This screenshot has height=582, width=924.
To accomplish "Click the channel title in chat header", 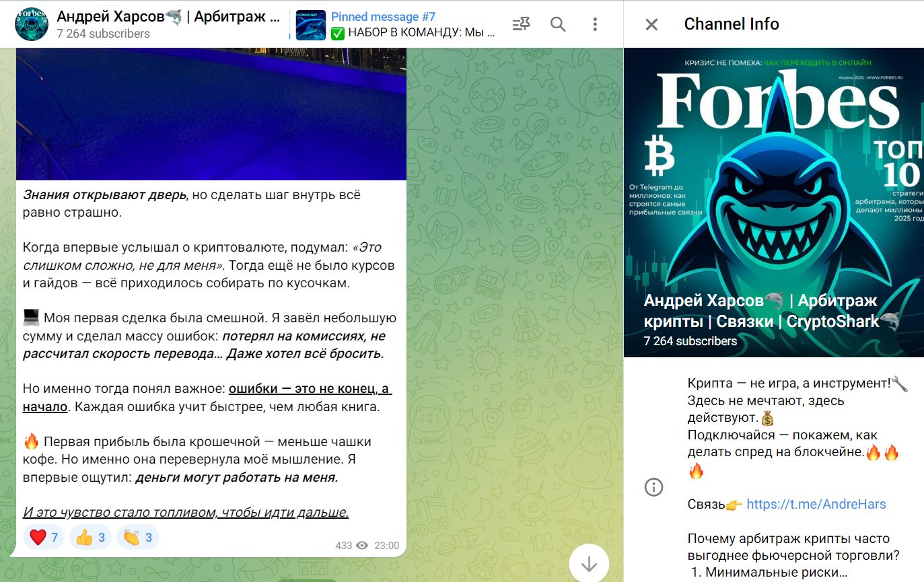I will coord(168,17).
